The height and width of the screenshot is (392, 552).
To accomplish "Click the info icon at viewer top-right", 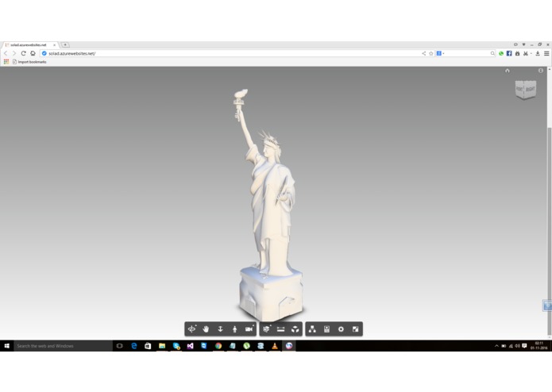I will coord(541,71).
